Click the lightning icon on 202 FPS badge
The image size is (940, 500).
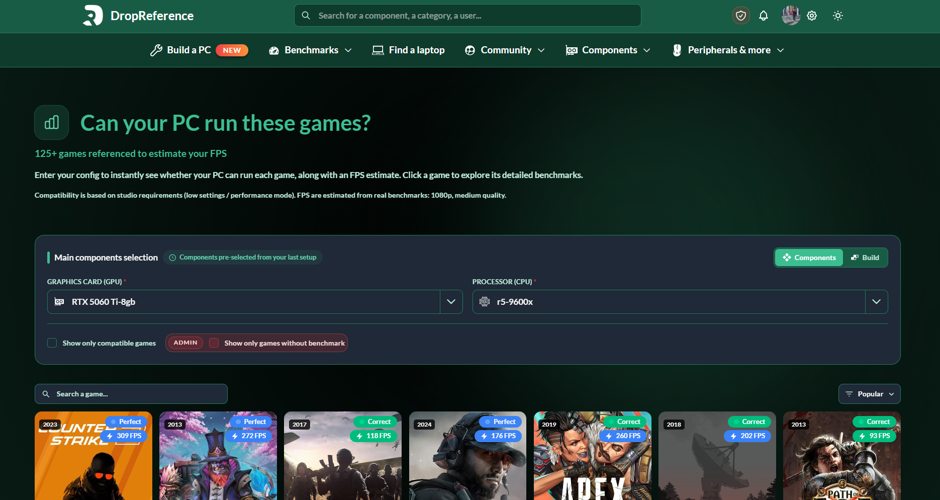click(733, 436)
